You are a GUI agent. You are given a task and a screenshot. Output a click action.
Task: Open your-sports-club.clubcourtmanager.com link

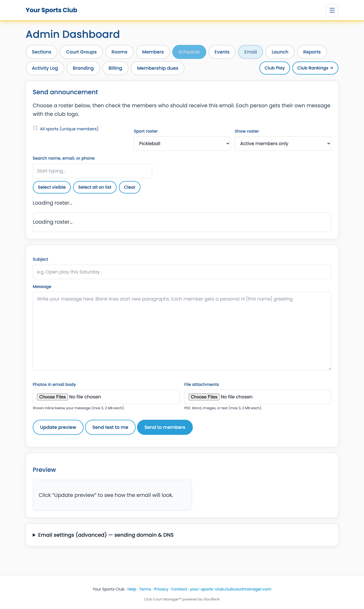coord(231,589)
